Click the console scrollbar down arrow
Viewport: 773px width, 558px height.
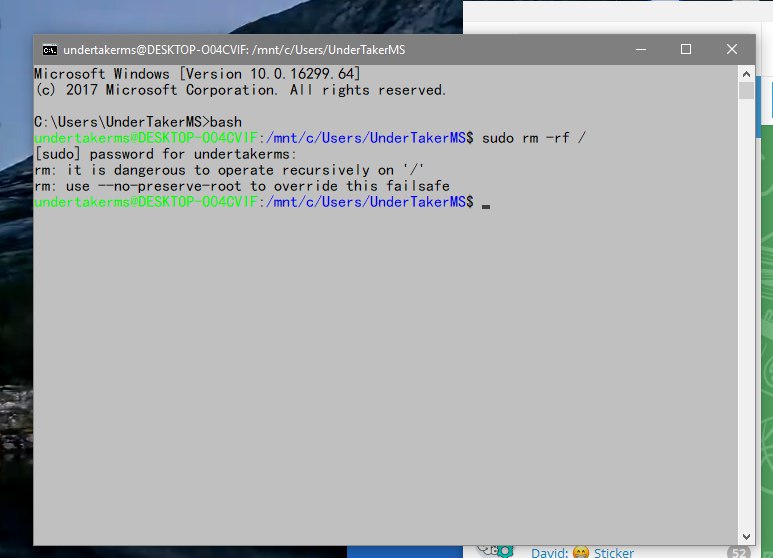pos(746,537)
